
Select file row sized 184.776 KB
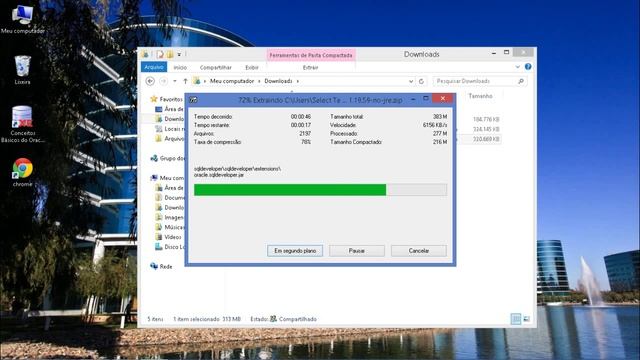pos(486,119)
